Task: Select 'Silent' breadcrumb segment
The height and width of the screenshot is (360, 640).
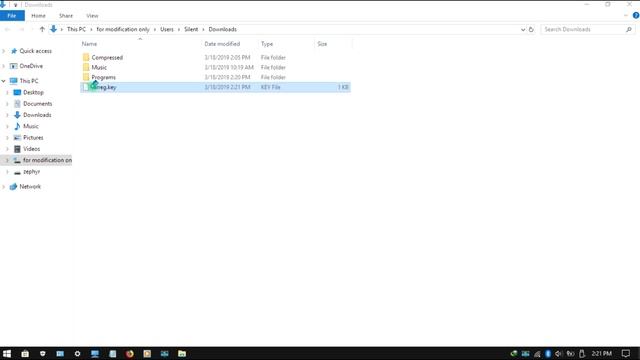Action: click(191, 29)
